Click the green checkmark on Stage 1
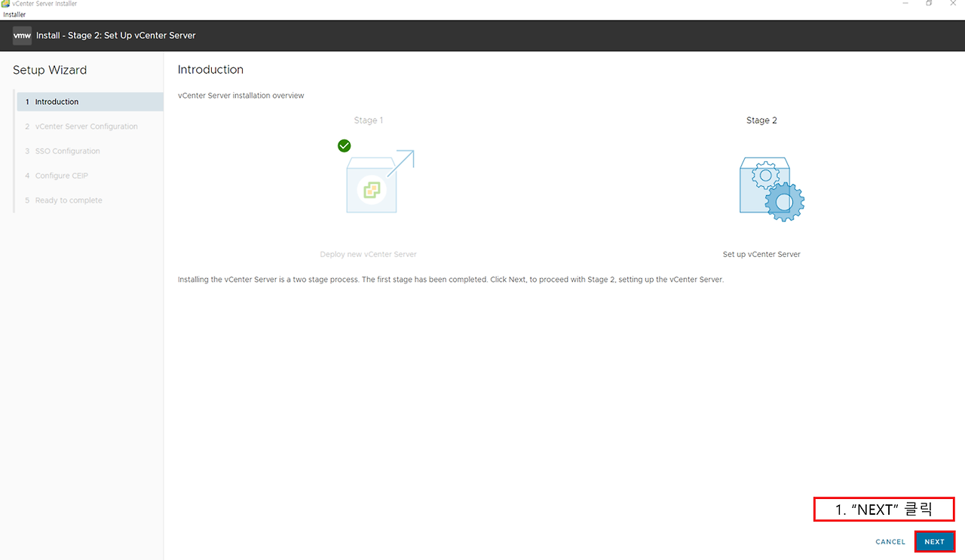The height and width of the screenshot is (560, 965). (345, 145)
